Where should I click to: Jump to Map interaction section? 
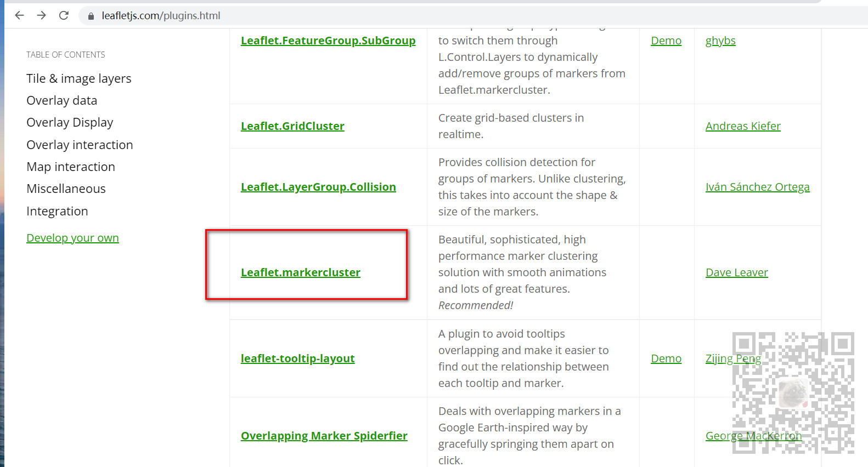71,167
